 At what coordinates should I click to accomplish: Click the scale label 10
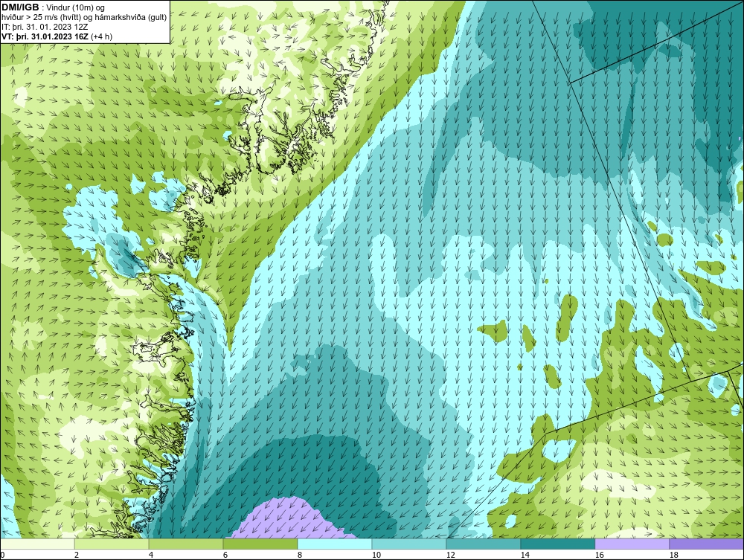(x=376, y=555)
